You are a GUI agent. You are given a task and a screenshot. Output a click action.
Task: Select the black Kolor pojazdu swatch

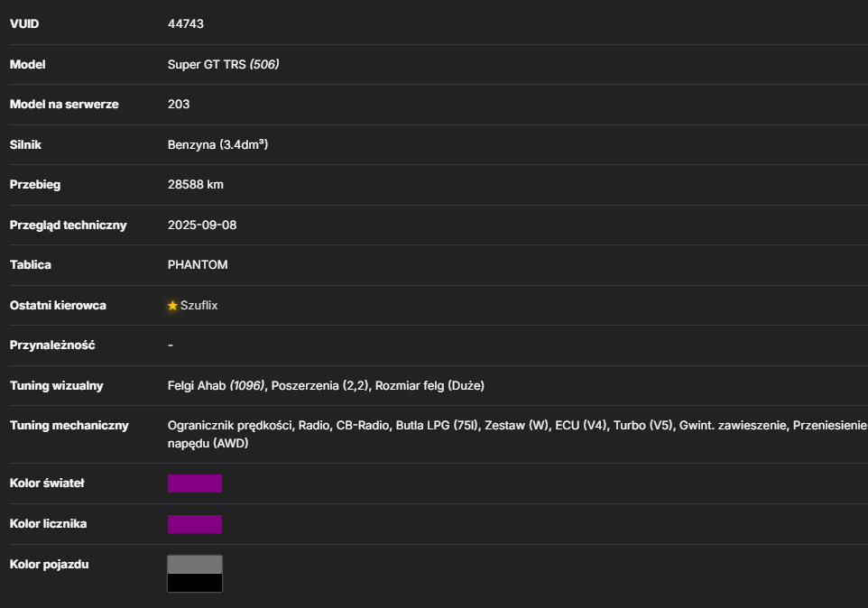[195, 583]
